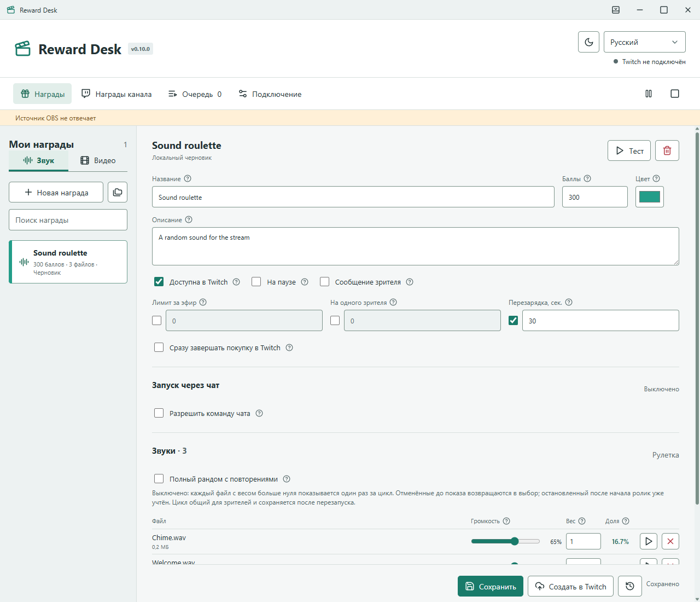This screenshot has height=602, width=700.
Task: Toggle dark theme with the moon icon
Action: pyautogui.click(x=588, y=42)
